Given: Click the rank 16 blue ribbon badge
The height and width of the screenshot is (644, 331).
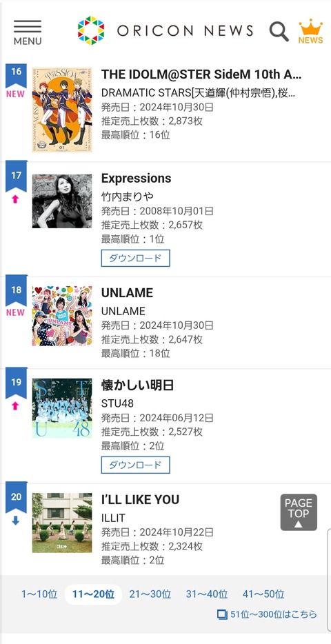Looking at the screenshot, I should 16,76.
